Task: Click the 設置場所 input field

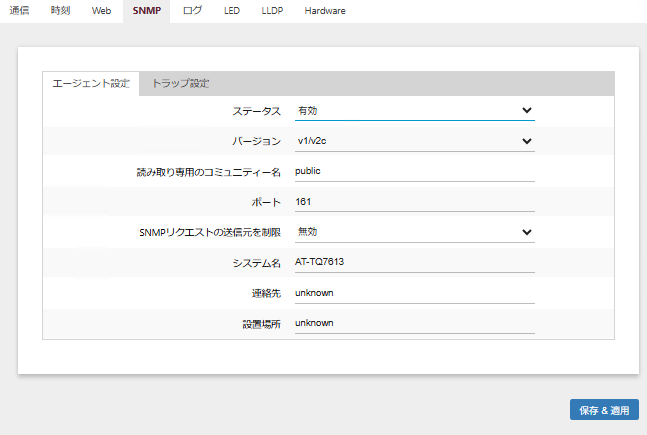Action: coord(414,323)
